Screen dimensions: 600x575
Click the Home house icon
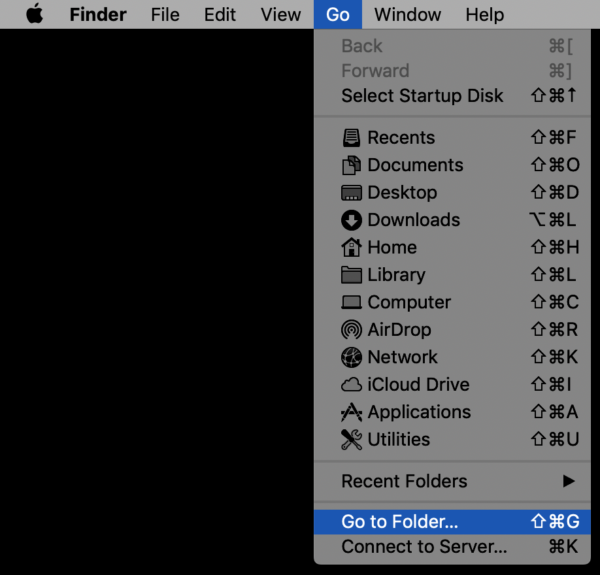point(351,248)
